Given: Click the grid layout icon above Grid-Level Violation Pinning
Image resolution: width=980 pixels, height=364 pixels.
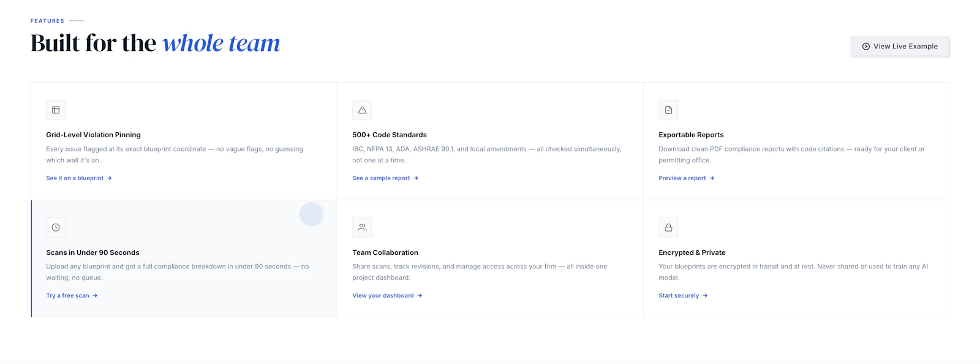Looking at the screenshot, I should (56, 110).
